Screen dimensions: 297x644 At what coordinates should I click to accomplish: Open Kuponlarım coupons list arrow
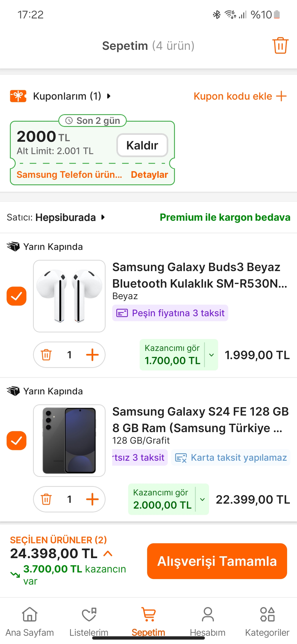[109, 96]
